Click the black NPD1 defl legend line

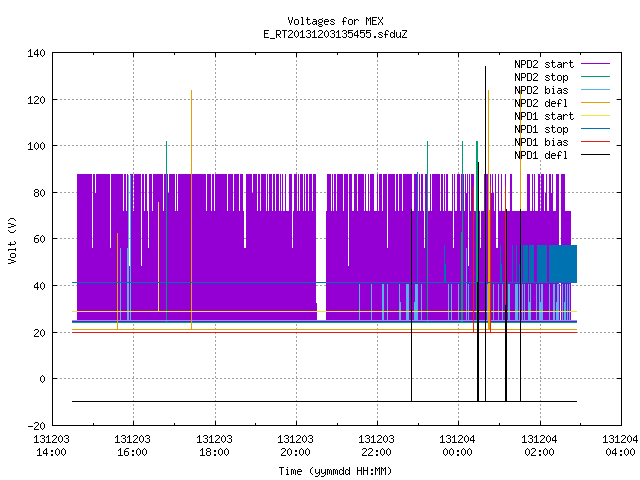596,155
